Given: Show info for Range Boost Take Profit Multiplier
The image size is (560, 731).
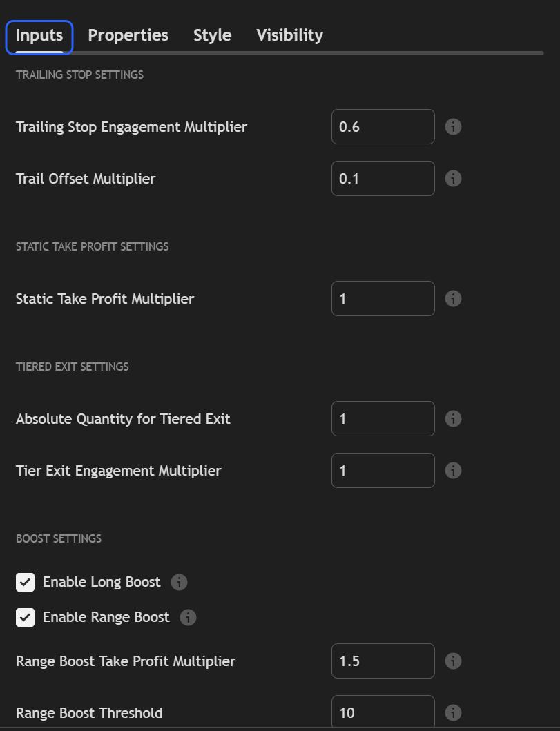Looking at the screenshot, I should 453,661.
